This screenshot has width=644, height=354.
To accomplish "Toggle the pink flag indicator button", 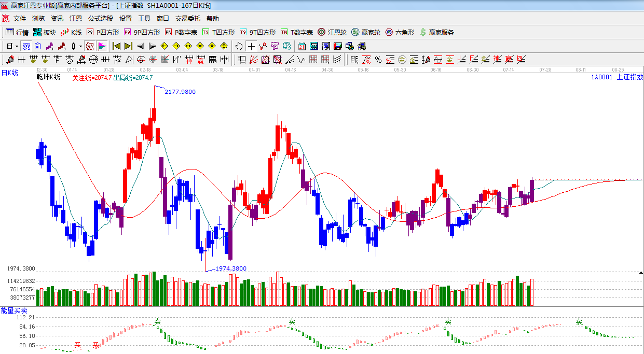I will pos(102,46).
